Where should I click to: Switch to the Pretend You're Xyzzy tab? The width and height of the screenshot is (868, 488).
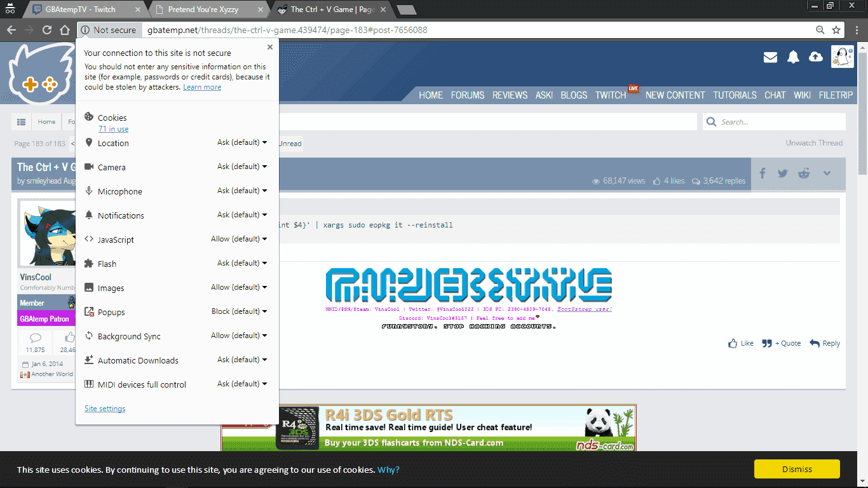click(210, 10)
